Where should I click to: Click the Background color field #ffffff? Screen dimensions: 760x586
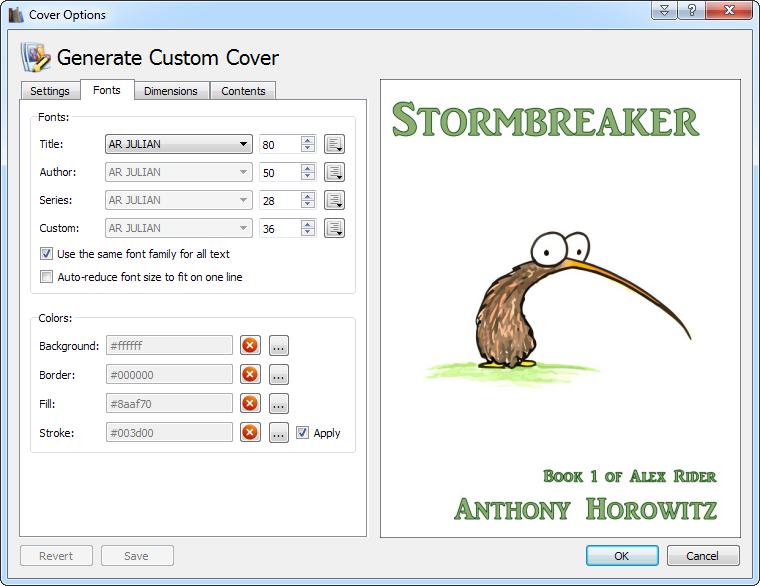pos(169,346)
